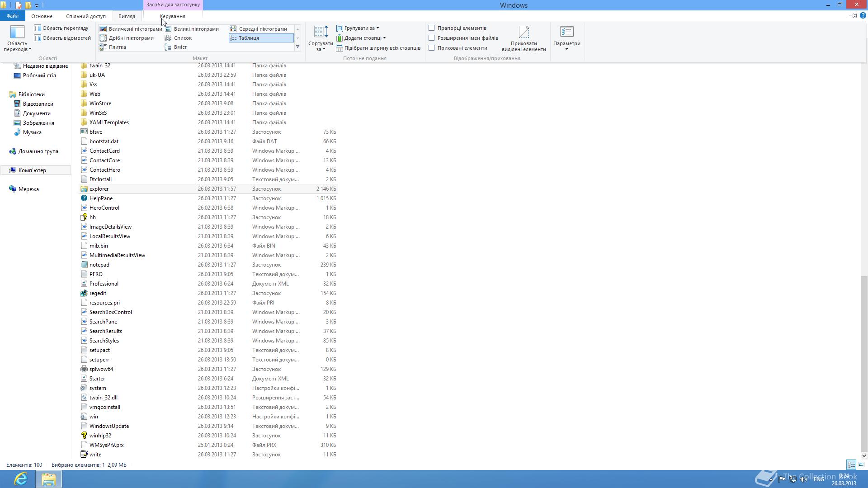This screenshot has height=488, width=868.
Task: Click the regedit application icon
Action: pyautogui.click(x=84, y=293)
